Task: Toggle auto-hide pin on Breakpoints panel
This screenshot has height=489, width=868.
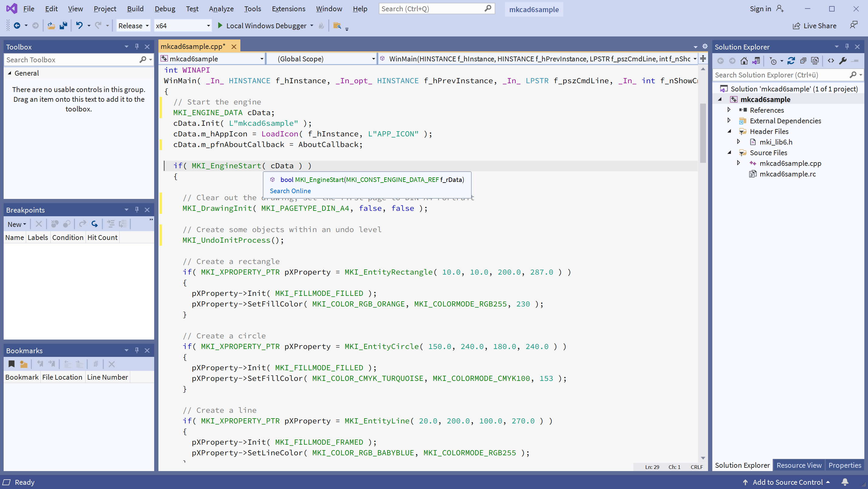Action: coord(137,210)
